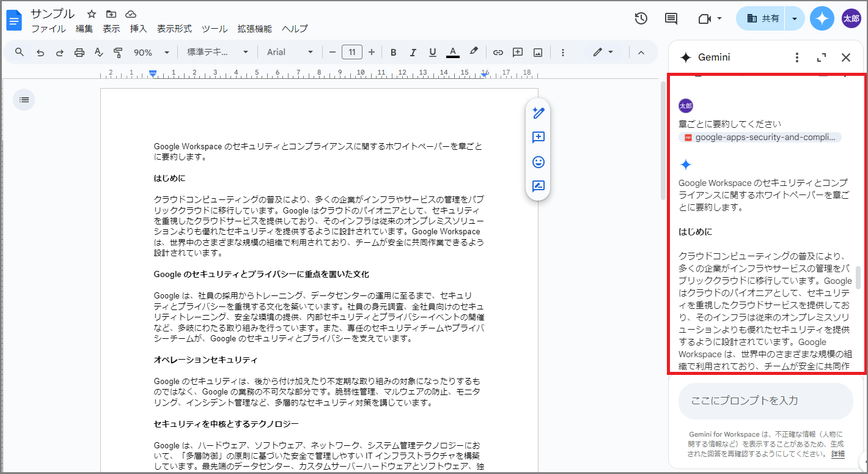Open the Arial font dropdown
Screen dimensions: 868x474
(x=290, y=52)
